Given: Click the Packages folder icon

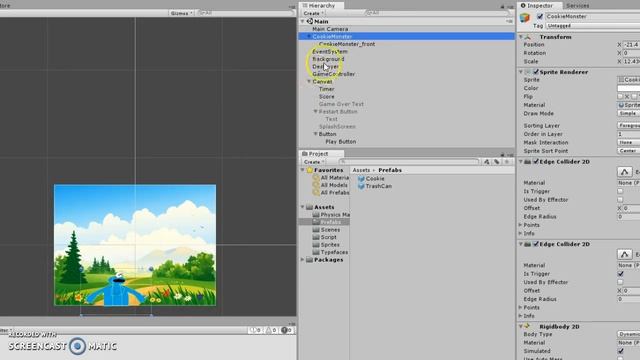Looking at the screenshot, I should [309, 260].
